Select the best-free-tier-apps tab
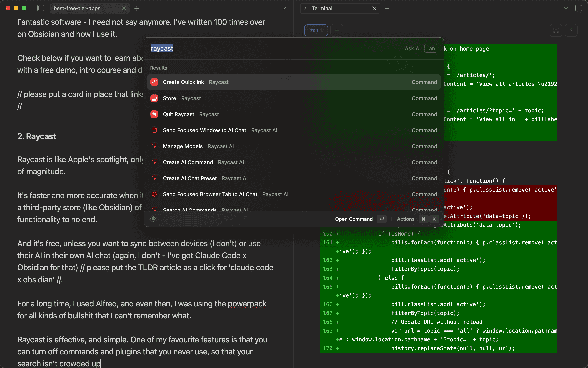 point(77,8)
